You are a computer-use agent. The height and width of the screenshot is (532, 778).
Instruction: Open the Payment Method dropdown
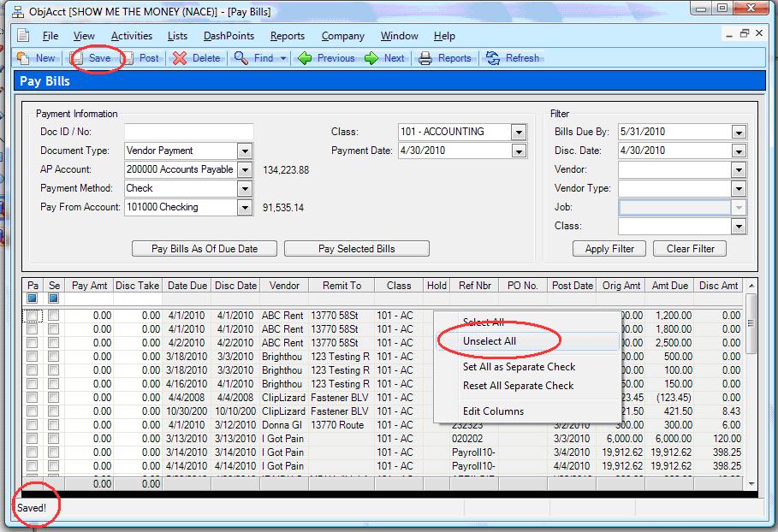[x=245, y=188]
